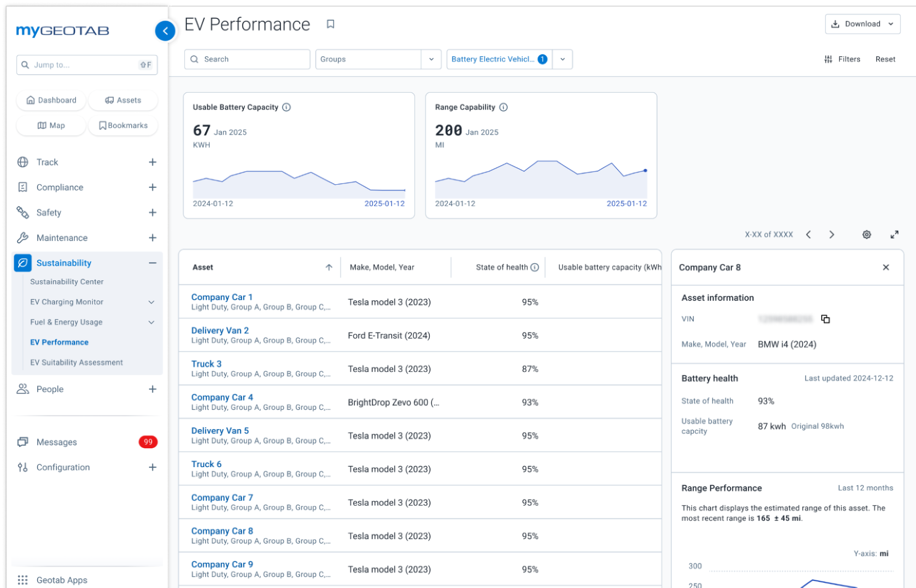
Task: Expand Fuel & Energy Usage submenu
Action: 152,322
